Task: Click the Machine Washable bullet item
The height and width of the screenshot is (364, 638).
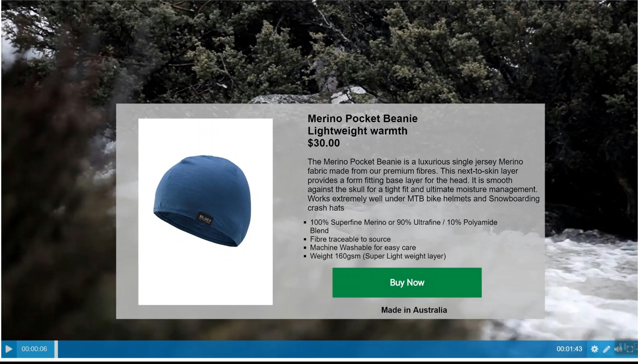Action: click(x=363, y=247)
